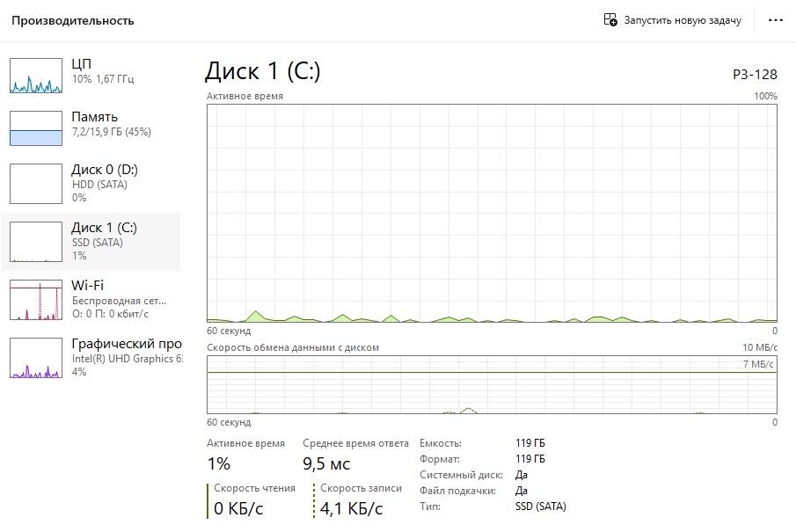The image size is (796, 532).
Task: Click the run new task icon
Action: pos(610,20)
